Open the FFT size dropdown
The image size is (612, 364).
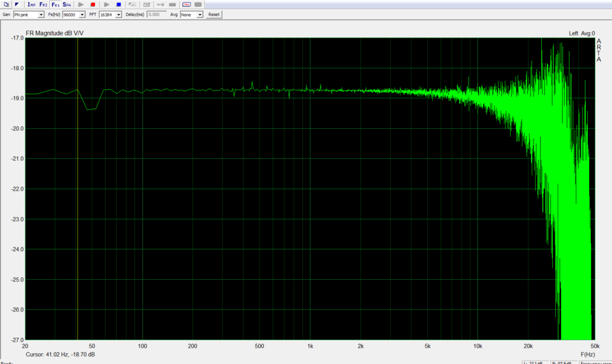tap(119, 15)
